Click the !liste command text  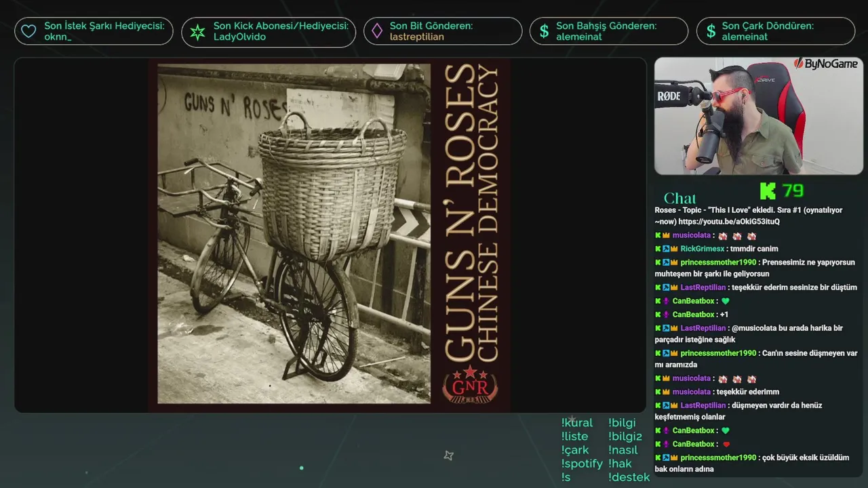(575, 436)
